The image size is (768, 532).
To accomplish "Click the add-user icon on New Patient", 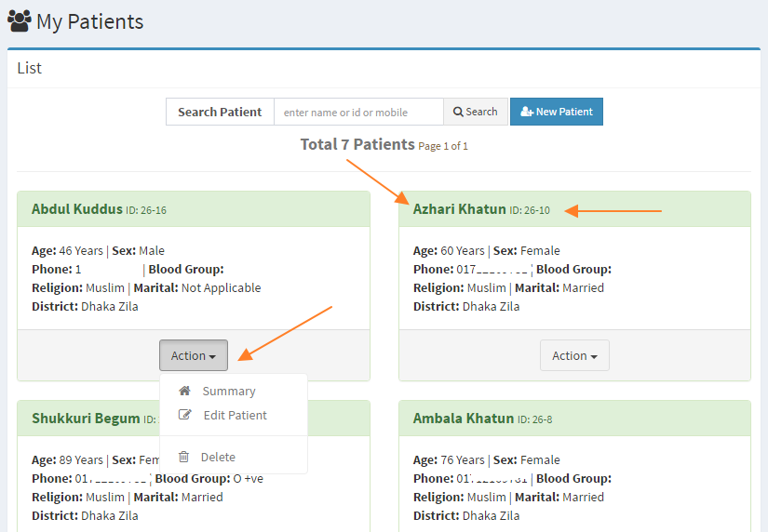I will coord(527,112).
